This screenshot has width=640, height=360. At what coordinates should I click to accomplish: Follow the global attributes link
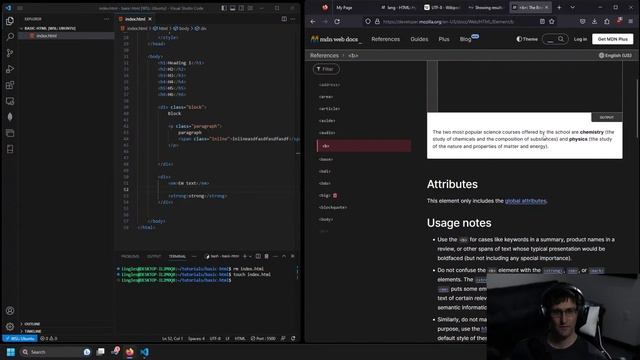coord(525,201)
